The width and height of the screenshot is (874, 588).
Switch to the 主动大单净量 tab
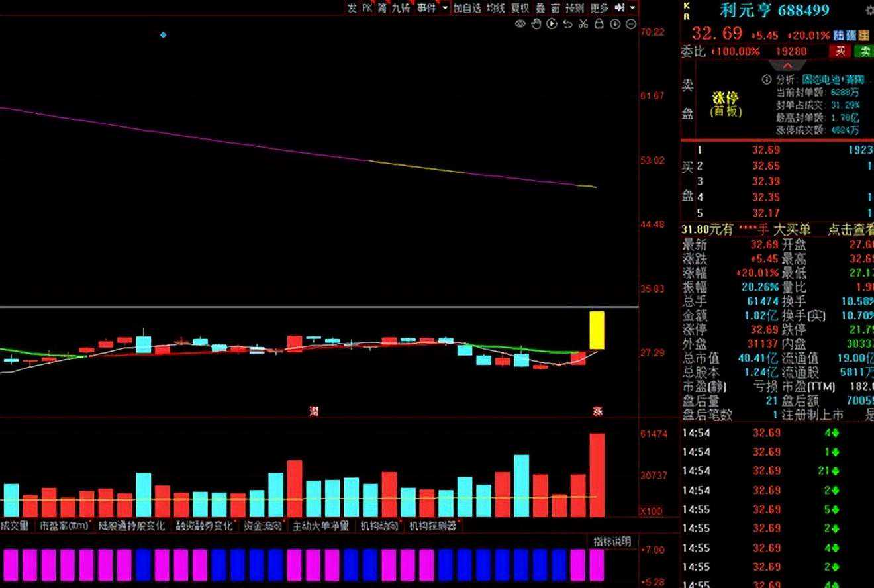[320, 526]
